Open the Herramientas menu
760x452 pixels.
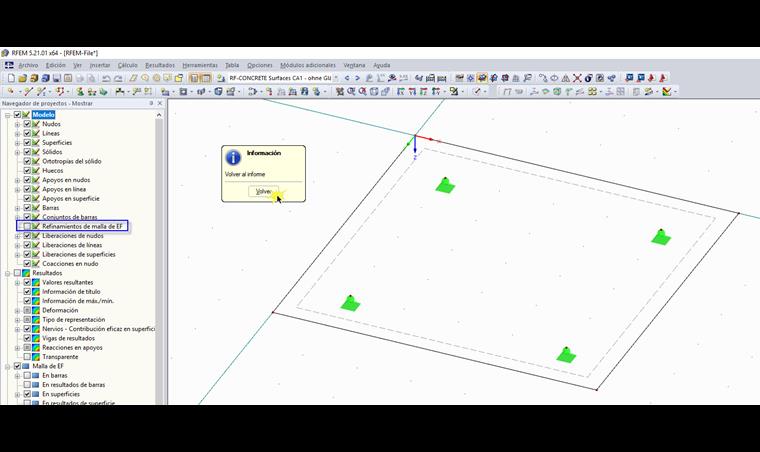click(x=200, y=65)
